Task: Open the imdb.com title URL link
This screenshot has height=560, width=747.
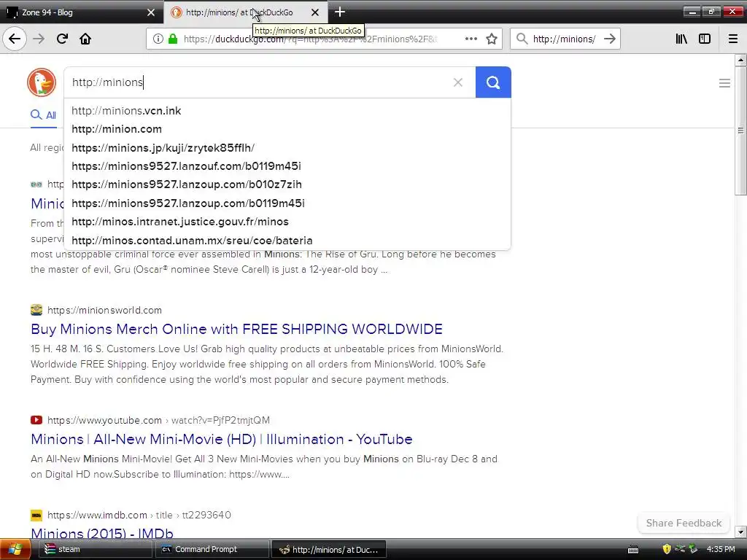Action: point(139,515)
